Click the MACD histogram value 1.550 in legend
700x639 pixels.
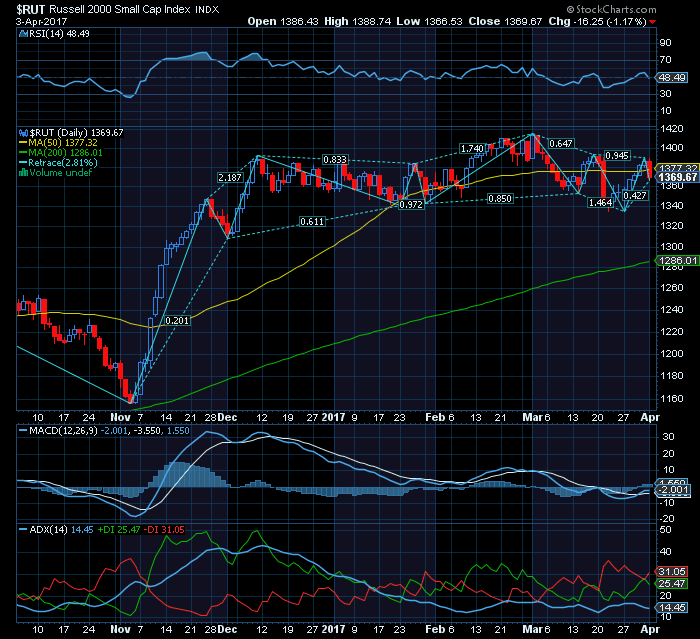178,431
